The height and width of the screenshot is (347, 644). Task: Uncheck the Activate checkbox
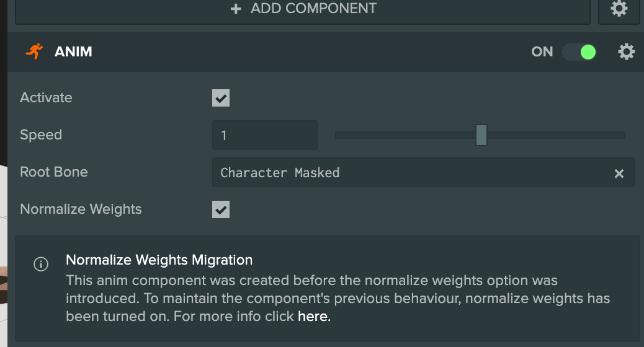tap(221, 98)
